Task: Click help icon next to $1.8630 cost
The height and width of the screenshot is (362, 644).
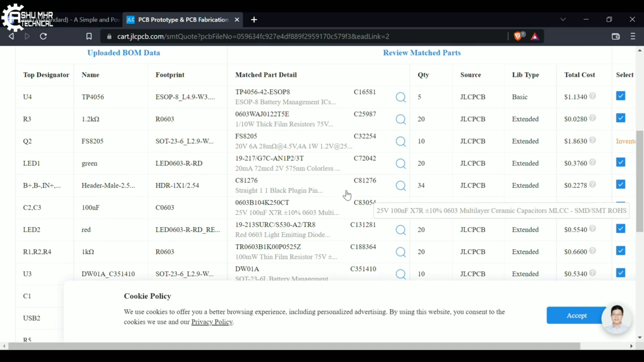Action: [x=592, y=141]
